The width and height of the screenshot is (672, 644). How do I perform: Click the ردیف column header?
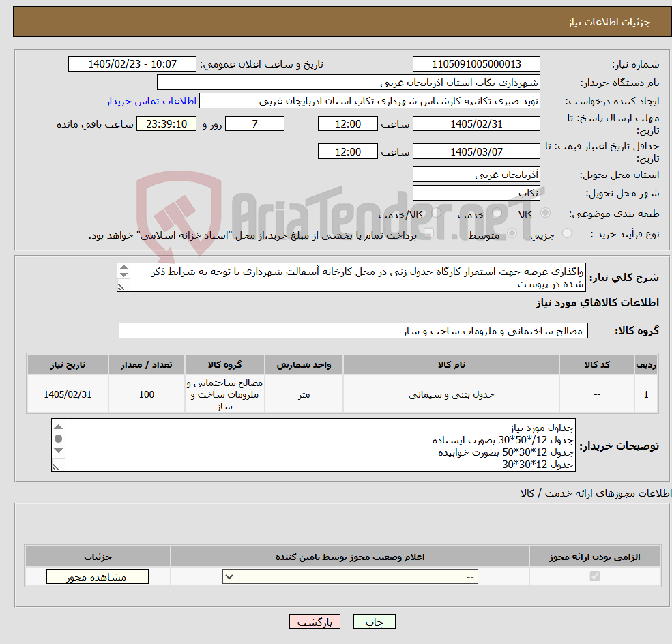pos(646,364)
